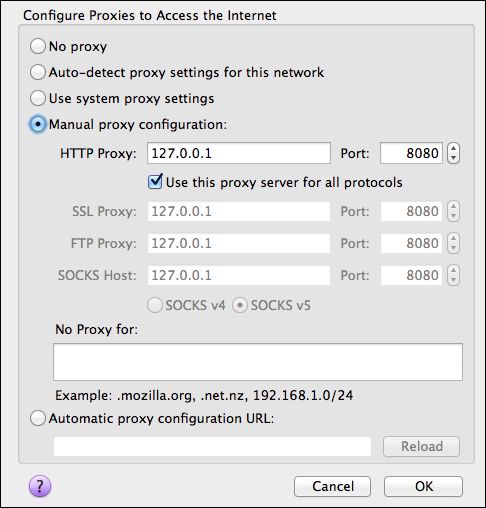Decrease HTTP Proxy port with stepper down arrow
This screenshot has width=486, height=508.
coord(453,158)
